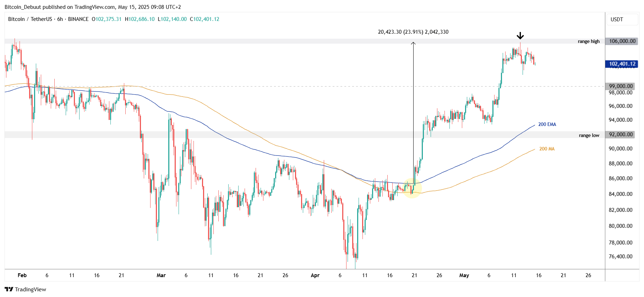Click the Apr marker on the time axis
Image resolution: width=644 pixels, height=297 pixels.
coord(315,275)
